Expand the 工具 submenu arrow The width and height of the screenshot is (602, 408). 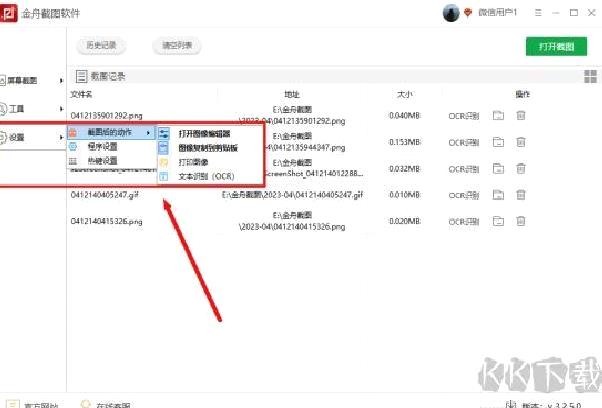point(61,109)
